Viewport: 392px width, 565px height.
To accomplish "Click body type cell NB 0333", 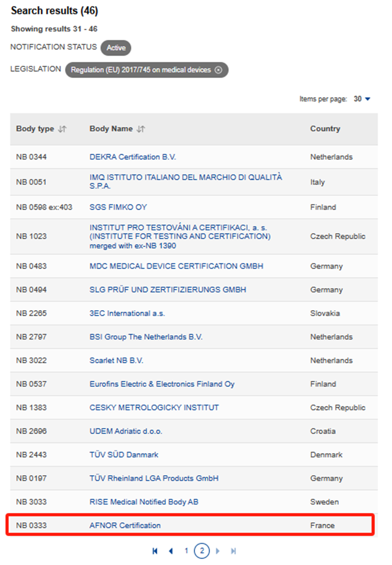I will pos(31,526).
